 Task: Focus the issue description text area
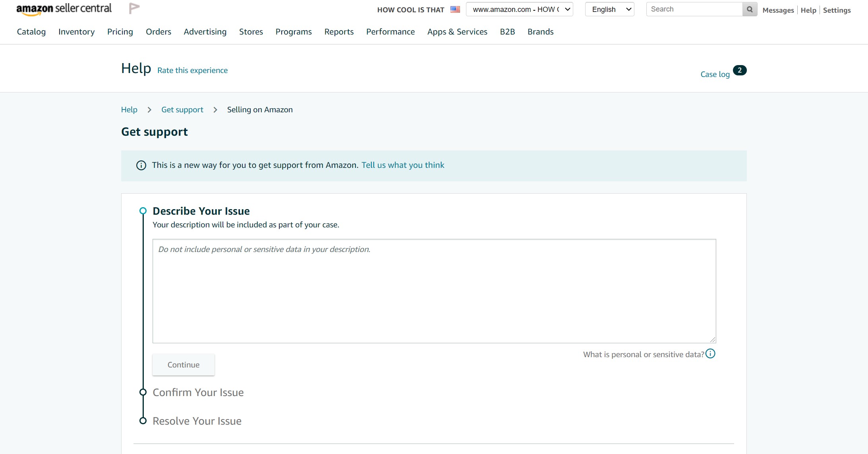coord(434,291)
